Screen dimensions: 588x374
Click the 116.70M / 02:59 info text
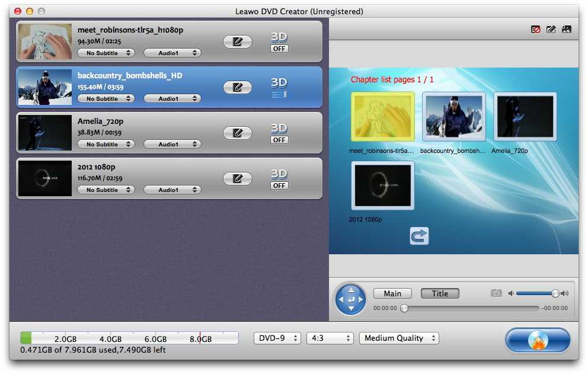(100, 178)
